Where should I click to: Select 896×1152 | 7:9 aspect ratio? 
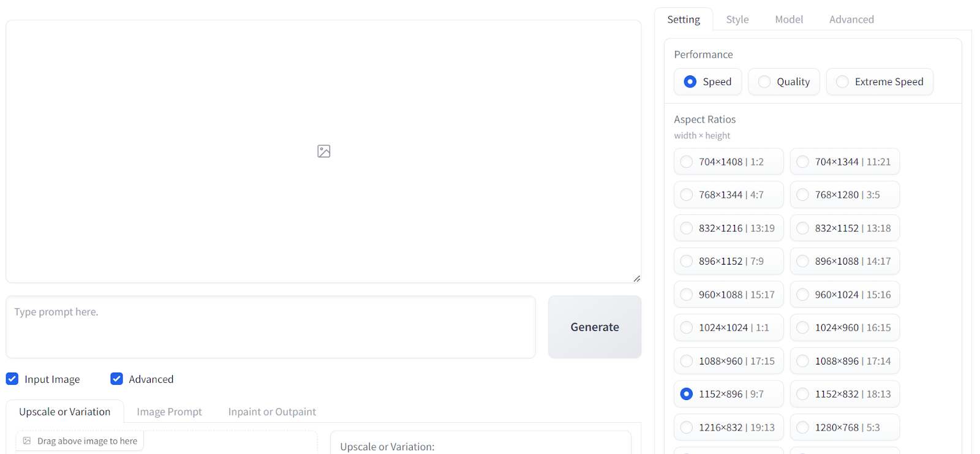728,261
